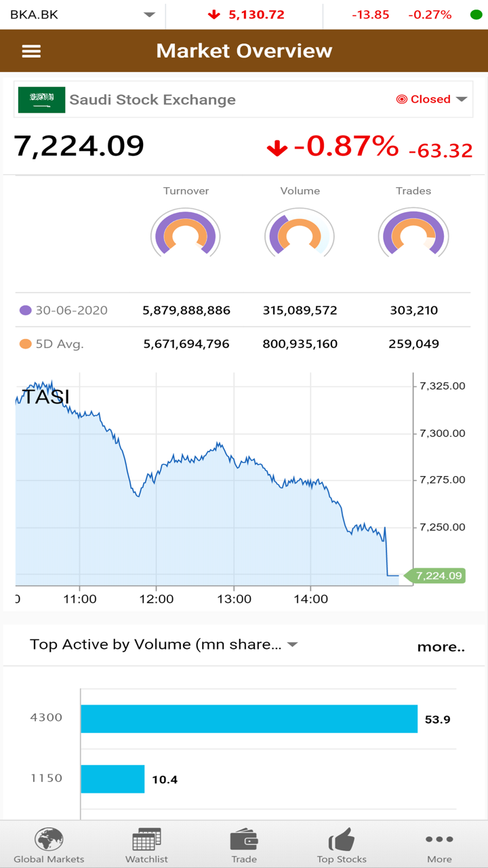Tap the Turnover gauge chart
Viewport: 488px width, 868px height.
pyautogui.click(x=186, y=234)
